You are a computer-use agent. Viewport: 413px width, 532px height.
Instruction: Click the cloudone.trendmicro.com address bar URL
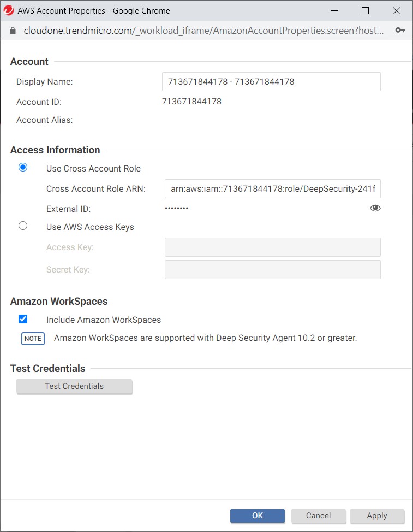203,31
